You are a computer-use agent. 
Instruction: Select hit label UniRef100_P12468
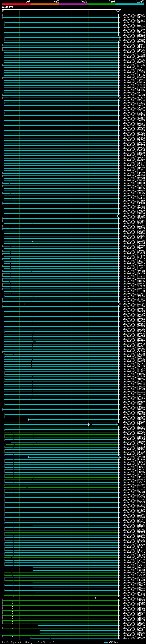[133, 118]
